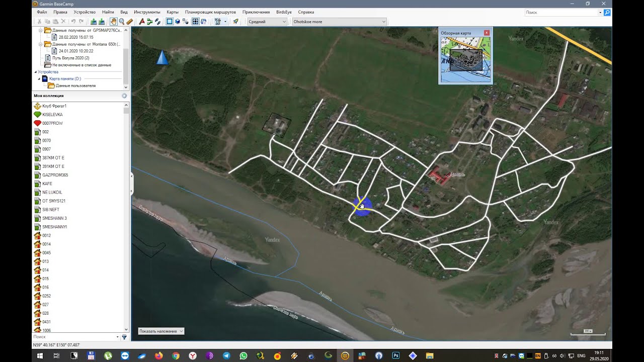The height and width of the screenshot is (362, 644).
Task: Select the New Track draw tool
Action: click(157, 22)
